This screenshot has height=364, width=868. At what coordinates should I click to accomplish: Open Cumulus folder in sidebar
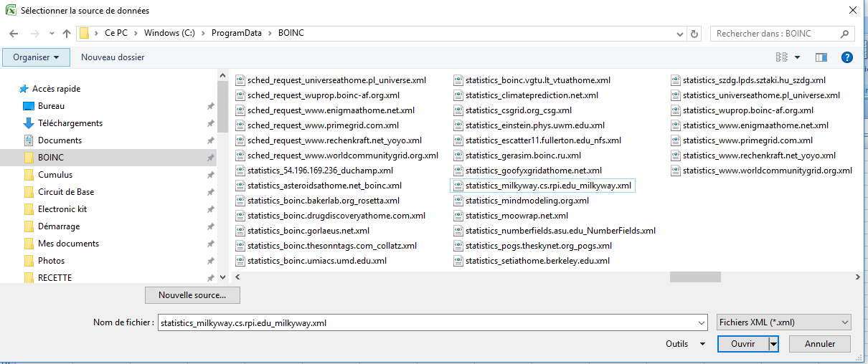tap(55, 175)
